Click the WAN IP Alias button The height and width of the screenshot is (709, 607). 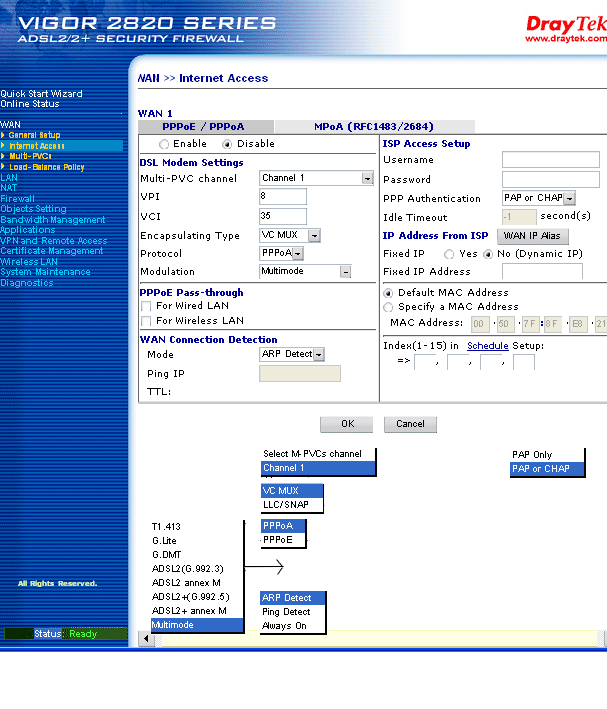click(533, 236)
